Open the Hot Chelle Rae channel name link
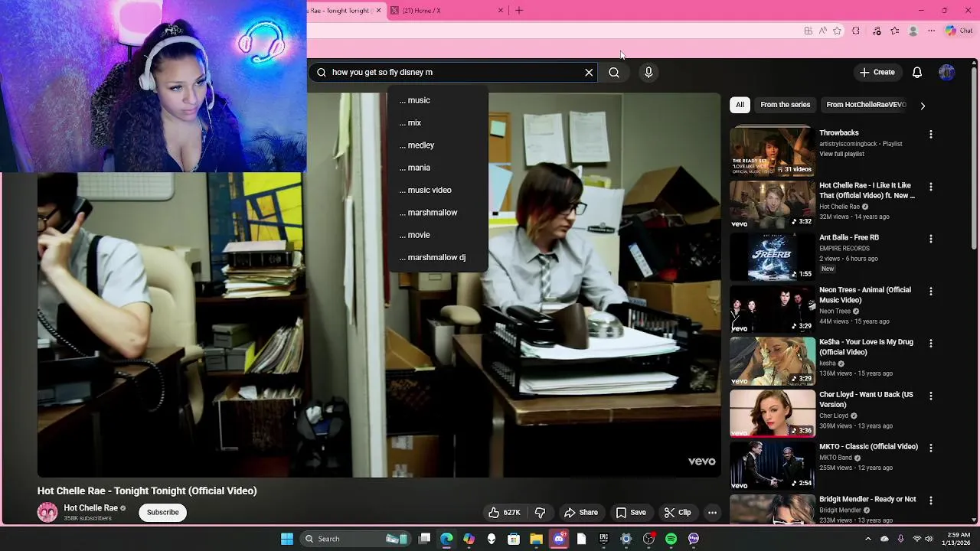 pyautogui.click(x=90, y=508)
